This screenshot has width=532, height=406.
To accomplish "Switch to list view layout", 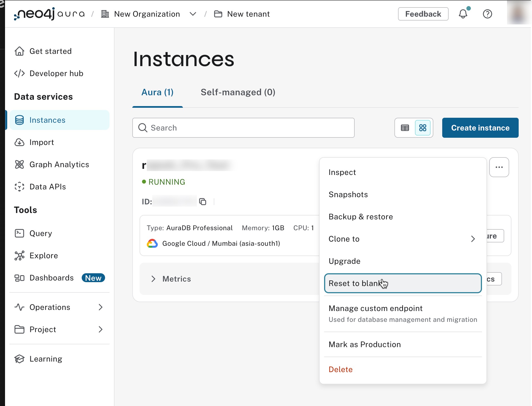I will coord(405,128).
